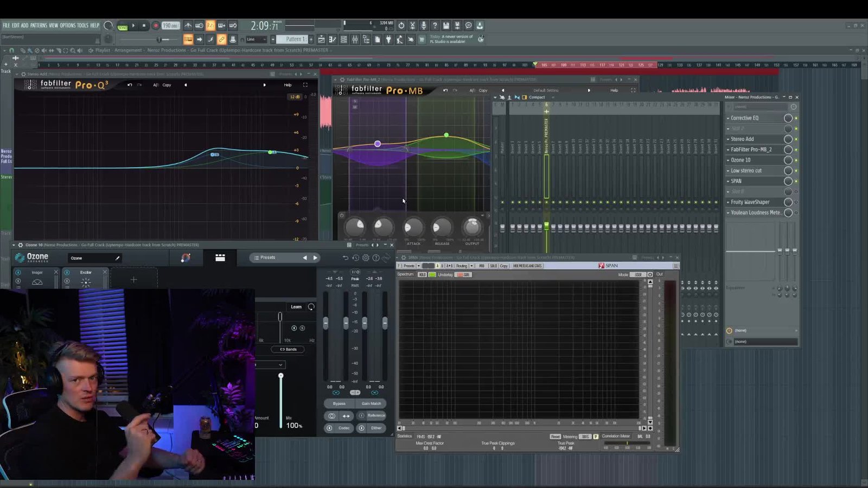Add new Ozone module with plus tile
Image resolution: width=868 pixels, height=488 pixels.
tap(133, 280)
